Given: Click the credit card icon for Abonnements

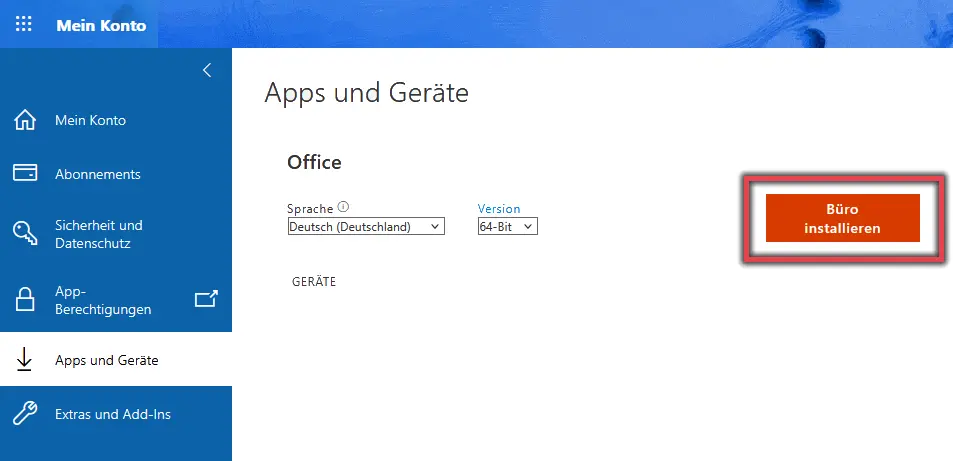Looking at the screenshot, I should coord(25,173).
